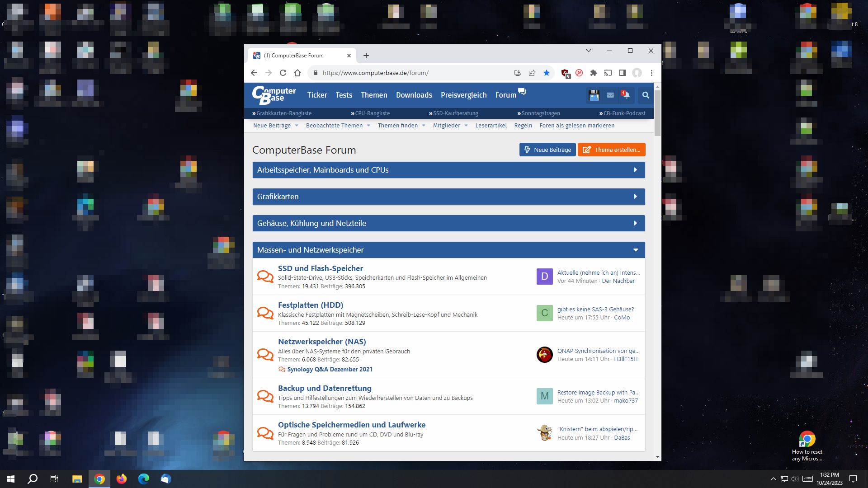
Task: Open the Extensions puzzle icon
Action: (x=594, y=73)
